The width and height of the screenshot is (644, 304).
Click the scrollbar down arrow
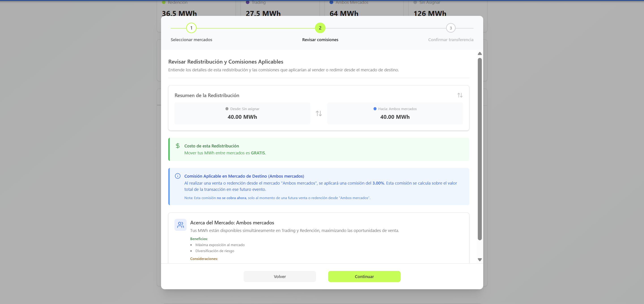[480, 259]
